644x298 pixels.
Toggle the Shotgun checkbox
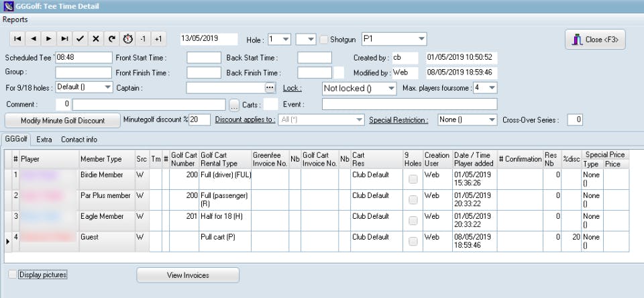point(324,40)
